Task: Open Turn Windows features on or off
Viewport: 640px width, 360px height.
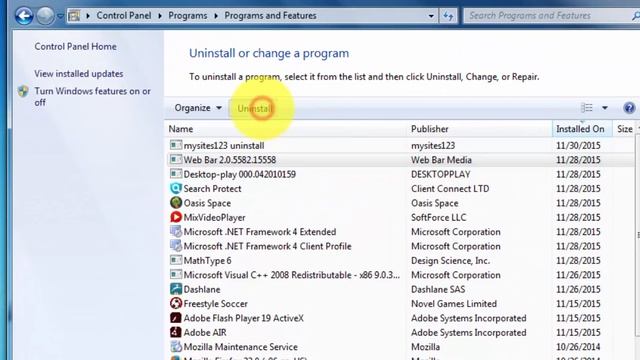Action: point(93,97)
